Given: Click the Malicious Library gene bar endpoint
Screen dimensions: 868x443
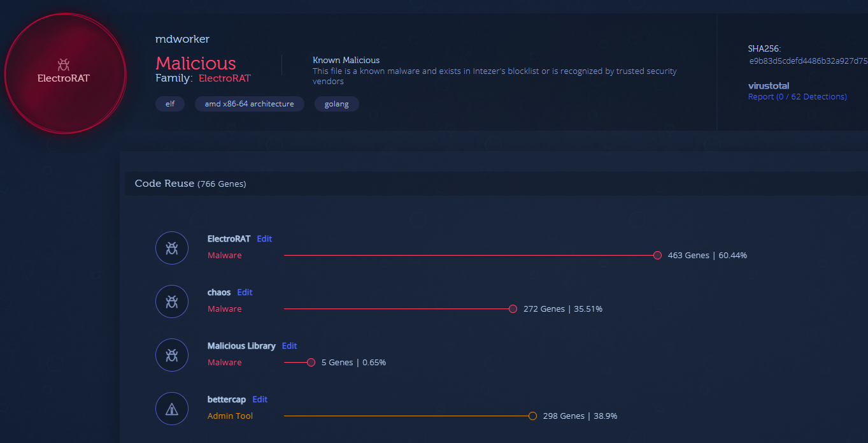Looking at the screenshot, I should [x=311, y=362].
